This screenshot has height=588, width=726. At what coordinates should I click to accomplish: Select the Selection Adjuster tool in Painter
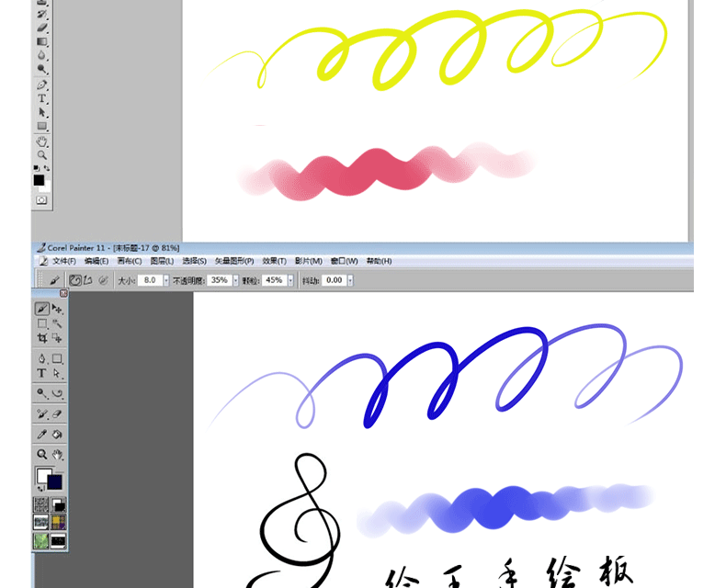57,338
